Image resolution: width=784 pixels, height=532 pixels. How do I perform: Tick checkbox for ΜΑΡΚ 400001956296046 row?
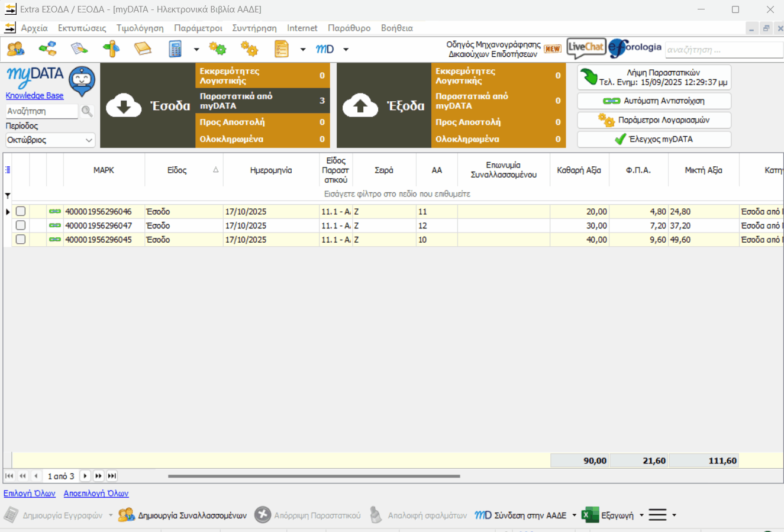[x=21, y=211]
